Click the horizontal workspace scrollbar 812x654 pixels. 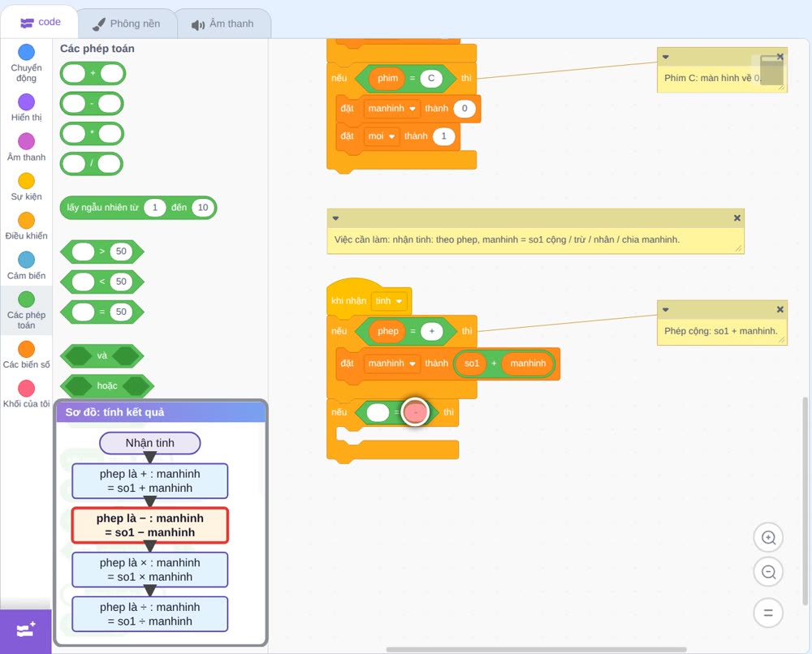pos(537,649)
